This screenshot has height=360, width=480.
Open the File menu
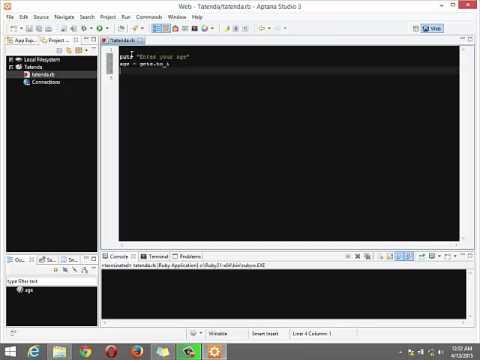click(x=10, y=17)
